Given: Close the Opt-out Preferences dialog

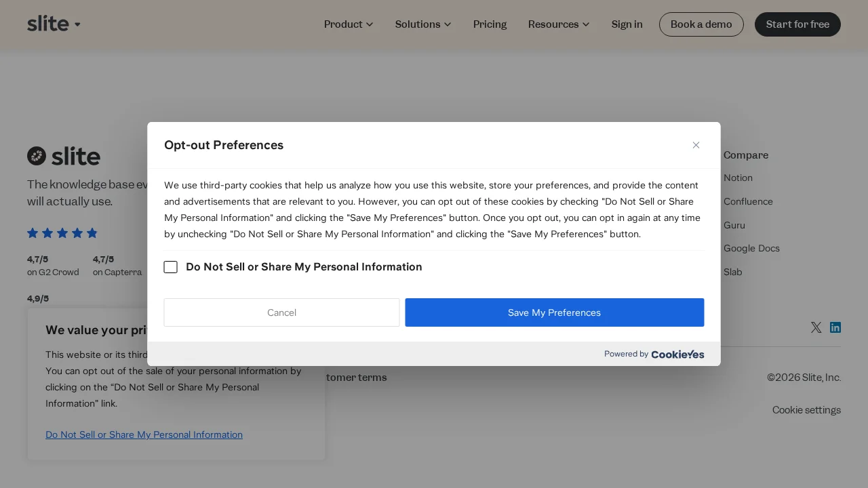Looking at the screenshot, I should (x=696, y=145).
